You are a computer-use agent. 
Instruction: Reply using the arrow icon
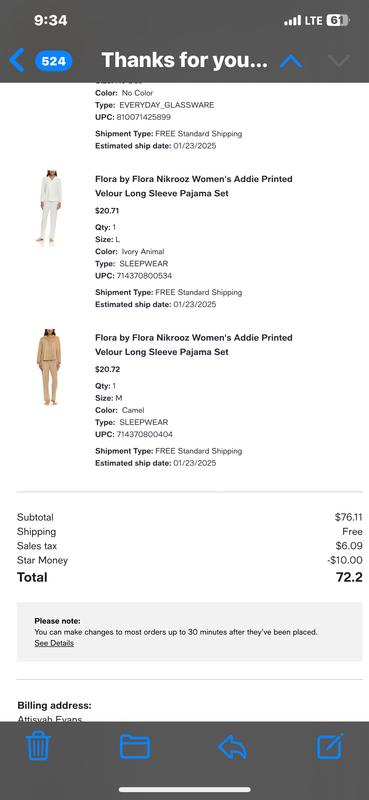coord(233,747)
